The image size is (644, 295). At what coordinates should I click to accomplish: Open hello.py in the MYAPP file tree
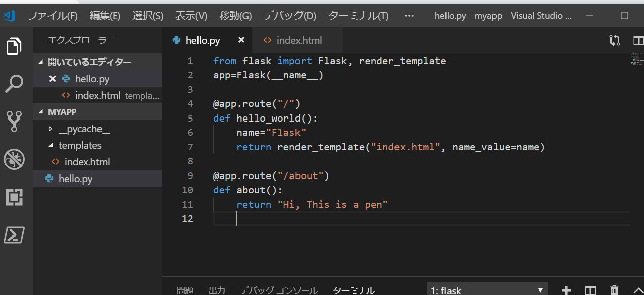75,179
